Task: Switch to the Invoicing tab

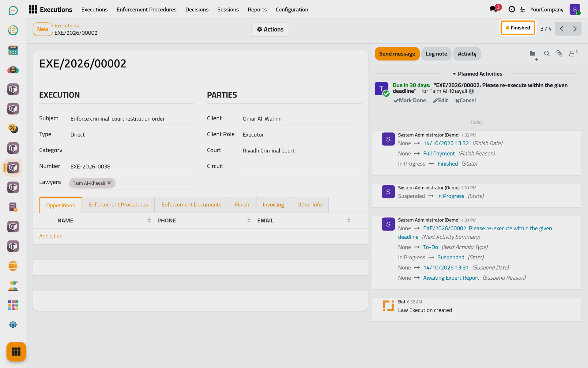Action: click(273, 205)
